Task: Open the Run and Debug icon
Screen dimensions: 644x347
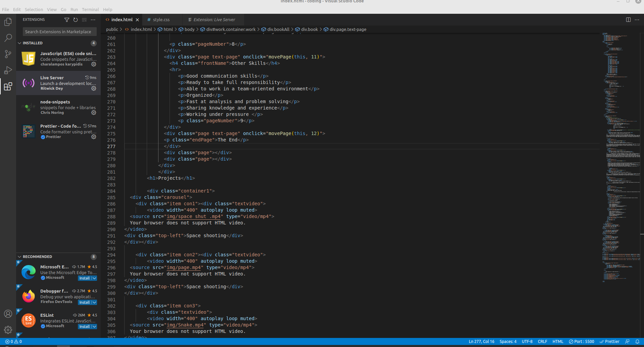Action: click(8, 70)
